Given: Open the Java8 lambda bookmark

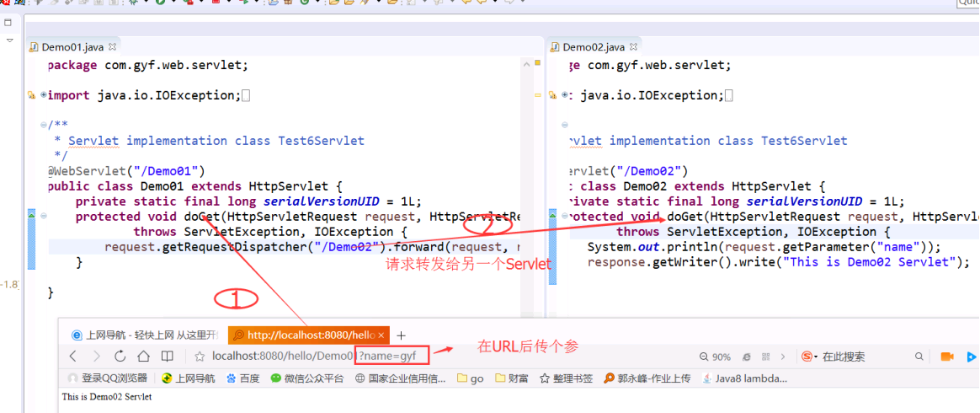Looking at the screenshot, I should coord(745,378).
